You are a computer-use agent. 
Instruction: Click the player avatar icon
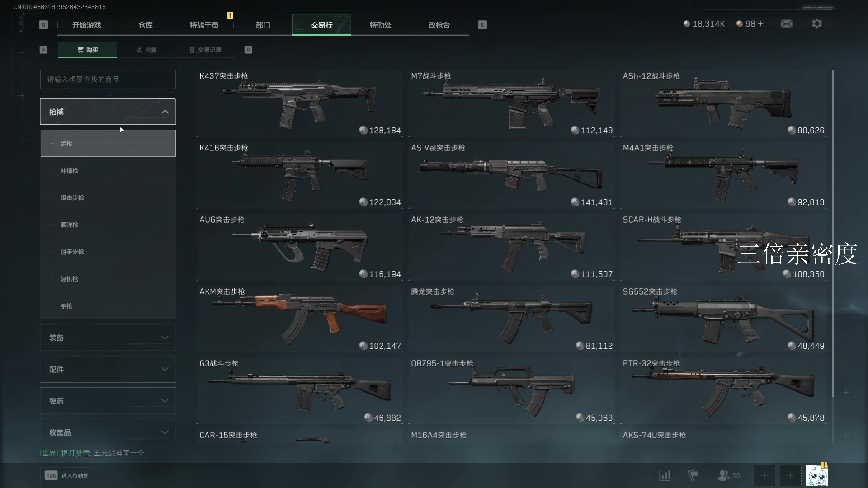click(x=816, y=475)
